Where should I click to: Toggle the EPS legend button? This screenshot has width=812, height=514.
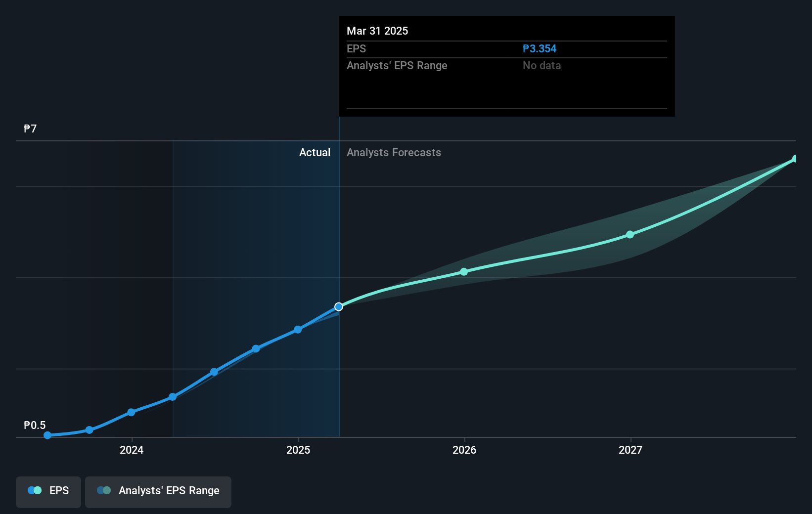pos(48,492)
